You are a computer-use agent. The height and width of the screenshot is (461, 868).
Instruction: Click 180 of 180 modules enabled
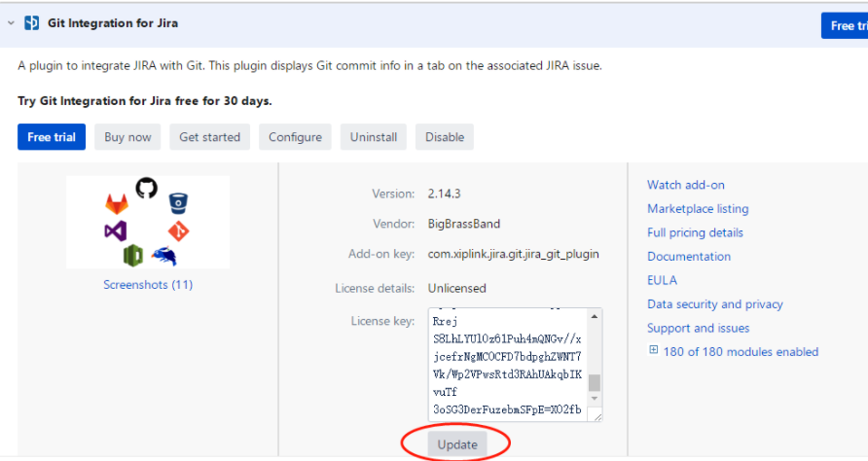[x=741, y=351]
